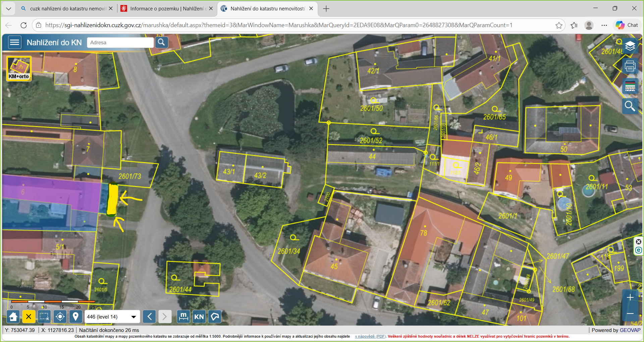Switch to Informace o pozemku tab
Viewport: 644px width, 342px height.
tap(166, 9)
